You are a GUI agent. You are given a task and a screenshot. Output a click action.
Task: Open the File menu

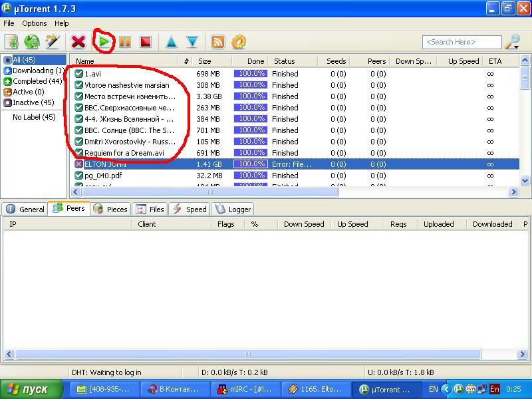9,23
